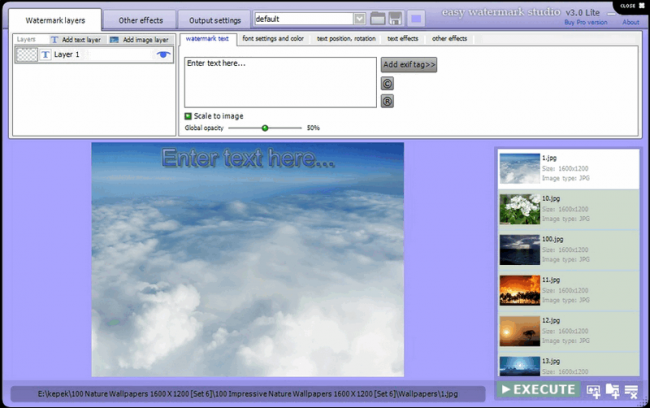The height and width of the screenshot is (408, 650).
Task: Click inside the watermark text input box
Action: 280,83
